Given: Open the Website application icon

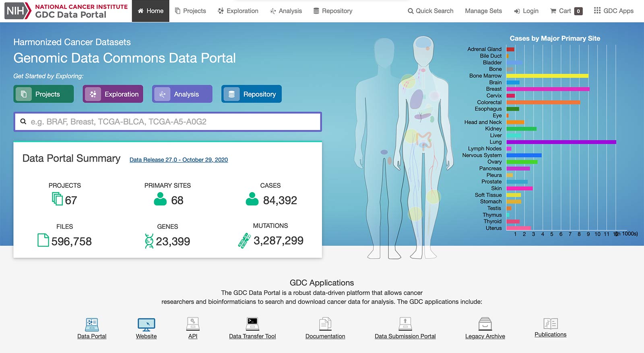Looking at the screenshot, I should [x=146, y=324].
